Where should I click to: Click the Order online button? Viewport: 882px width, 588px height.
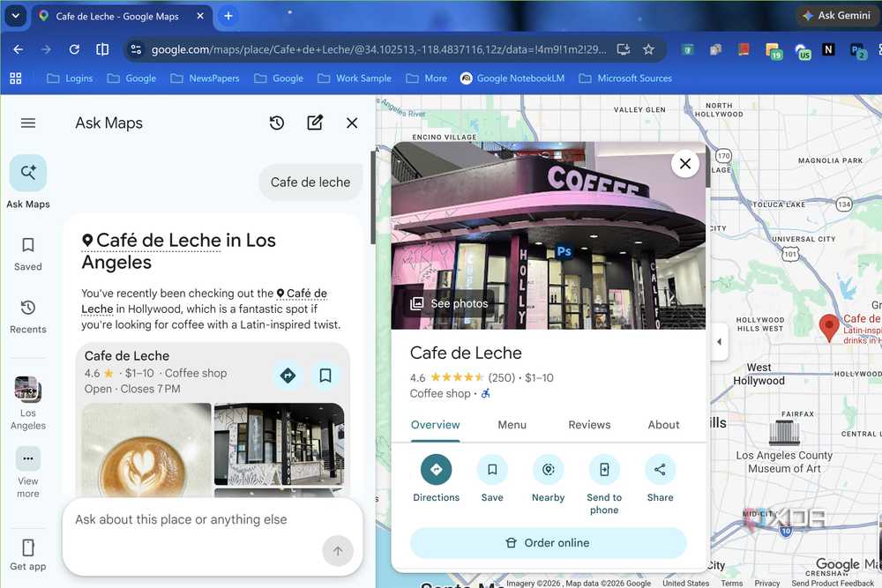tap(549, 543)
